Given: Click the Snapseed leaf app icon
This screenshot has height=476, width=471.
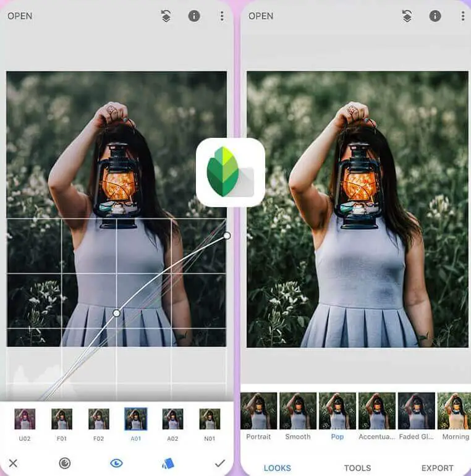Looking at the screenshot, I should point(231,172).
